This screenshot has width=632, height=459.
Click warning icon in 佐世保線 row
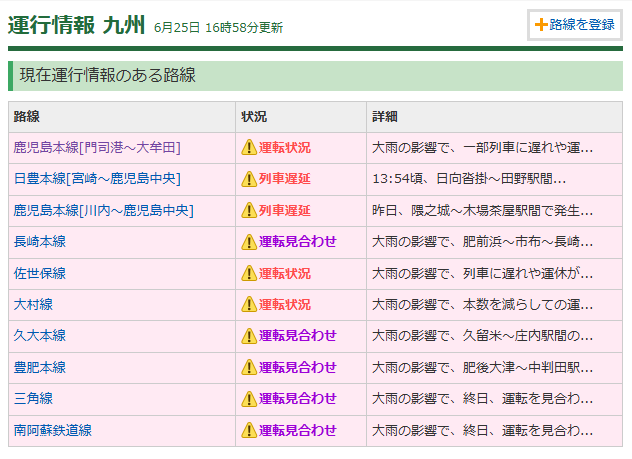[x=249, y=273]
